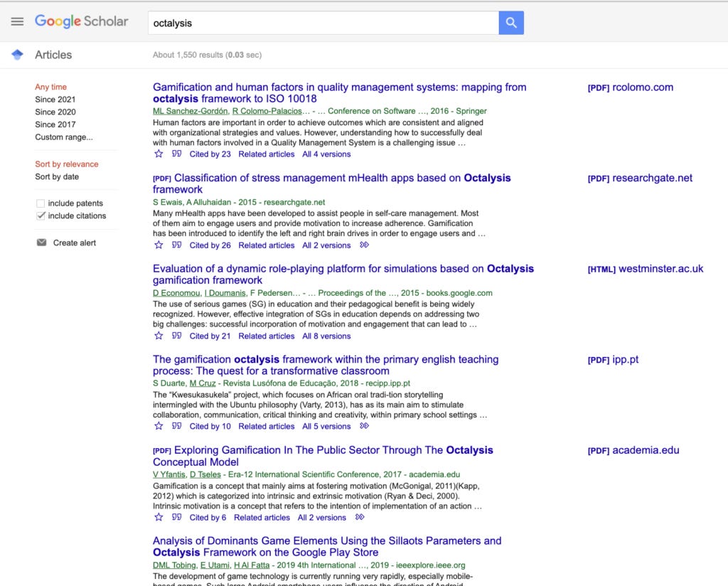Enable the include patents checkbox
The image size is (728, 586).
[x=41, y=203]
